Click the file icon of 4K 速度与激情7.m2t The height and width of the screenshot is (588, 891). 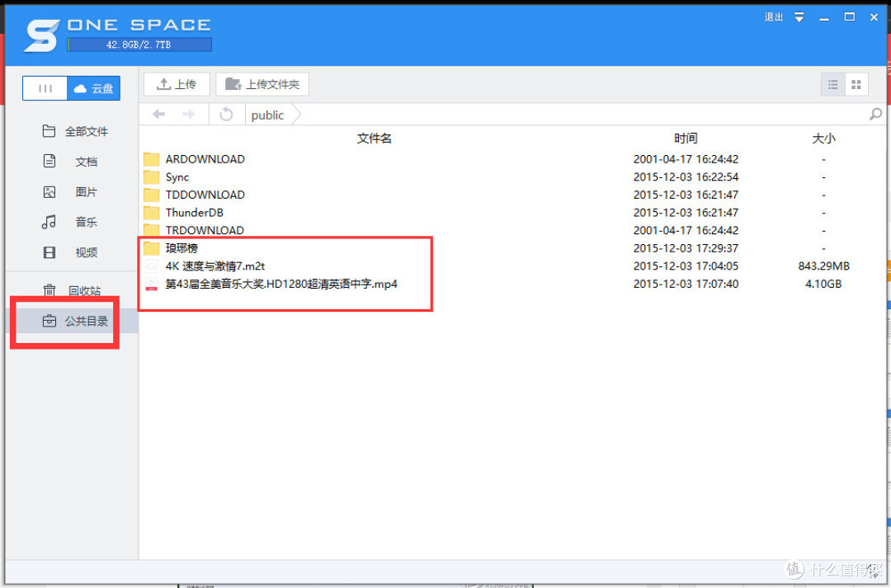tap(151, 266)
